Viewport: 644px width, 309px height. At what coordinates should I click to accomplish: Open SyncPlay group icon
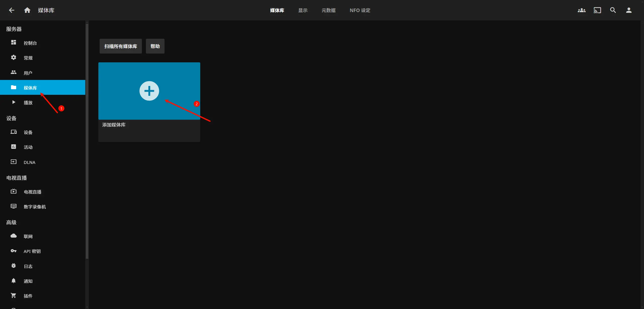coord(581,10)
